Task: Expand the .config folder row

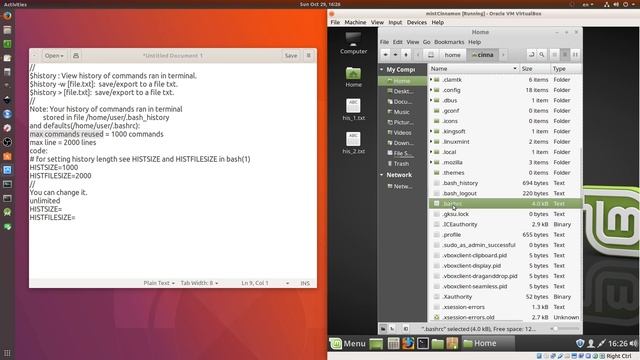Action: pyautogui.click(x=431, y=90)
